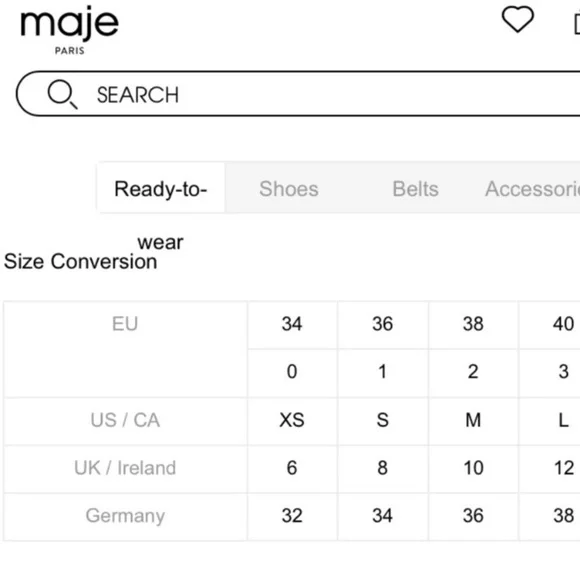Click the US / CA row label

click(125, 420)
